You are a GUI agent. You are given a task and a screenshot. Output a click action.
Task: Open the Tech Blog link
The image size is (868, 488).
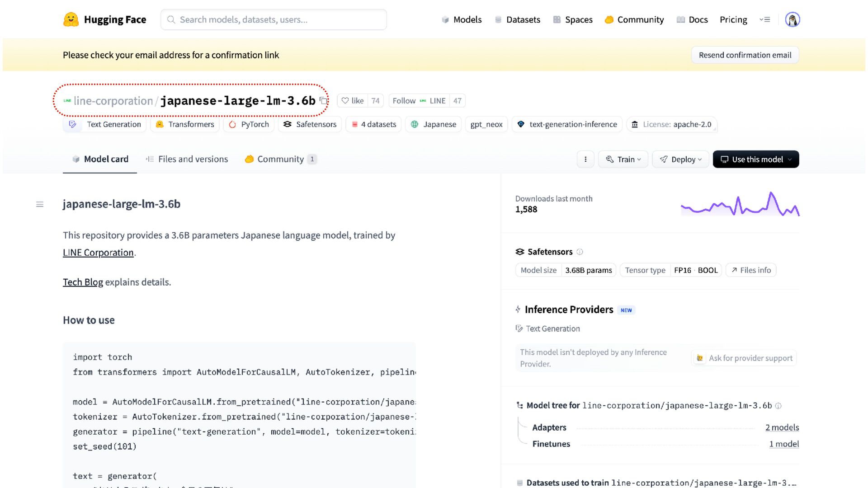(83, 282)
